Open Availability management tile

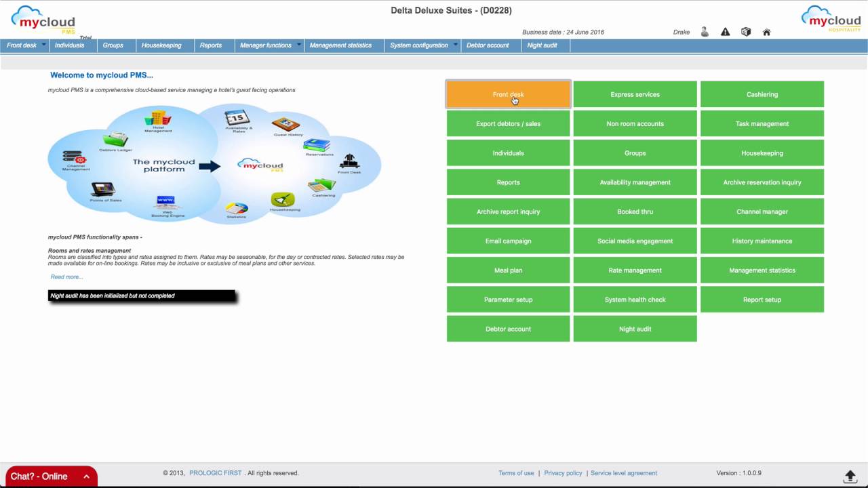pos(635,182)
